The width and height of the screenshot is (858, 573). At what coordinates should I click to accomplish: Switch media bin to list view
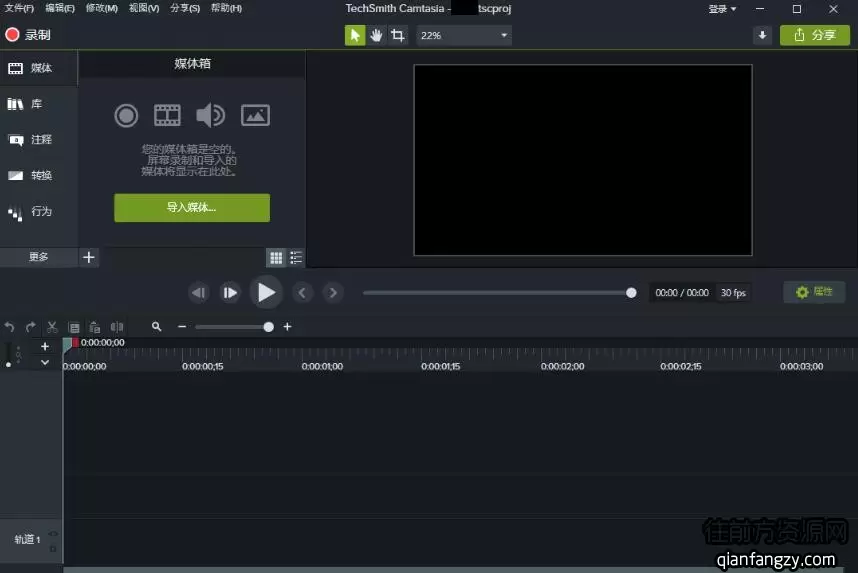(x=296, y=258)
